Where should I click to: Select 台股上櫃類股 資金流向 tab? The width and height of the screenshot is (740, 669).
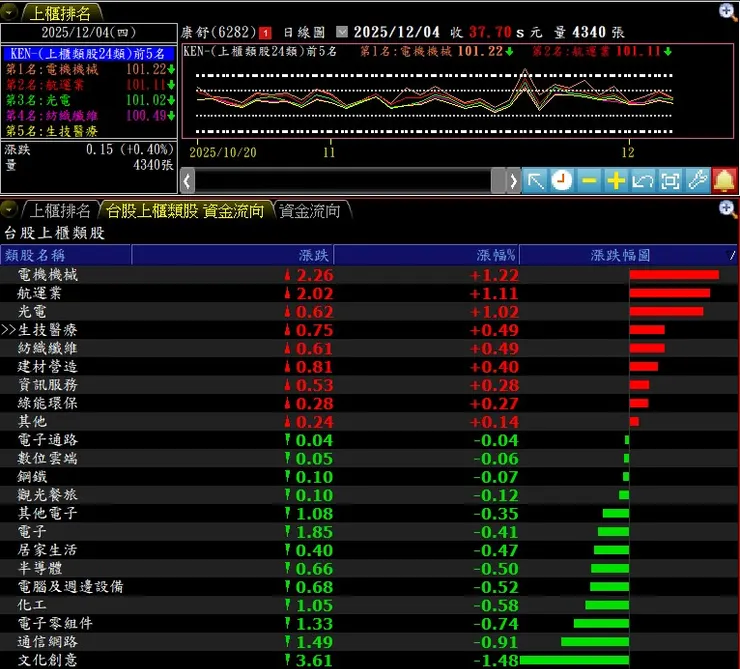coord(185,210)
